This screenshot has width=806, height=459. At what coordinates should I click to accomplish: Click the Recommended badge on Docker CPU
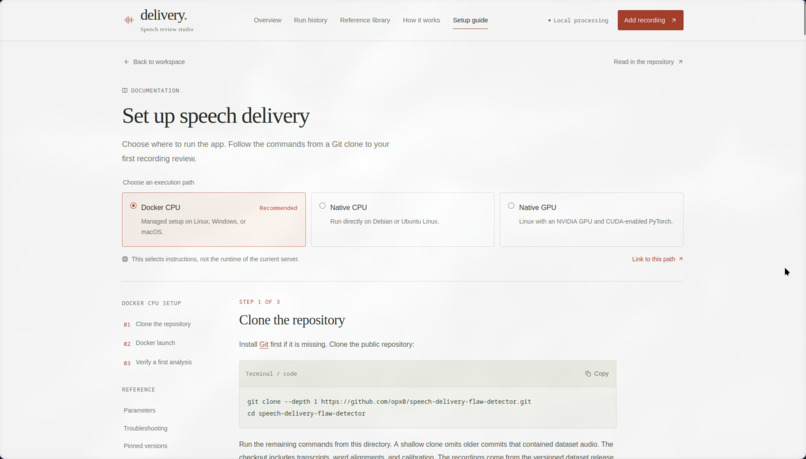[278, 208]
